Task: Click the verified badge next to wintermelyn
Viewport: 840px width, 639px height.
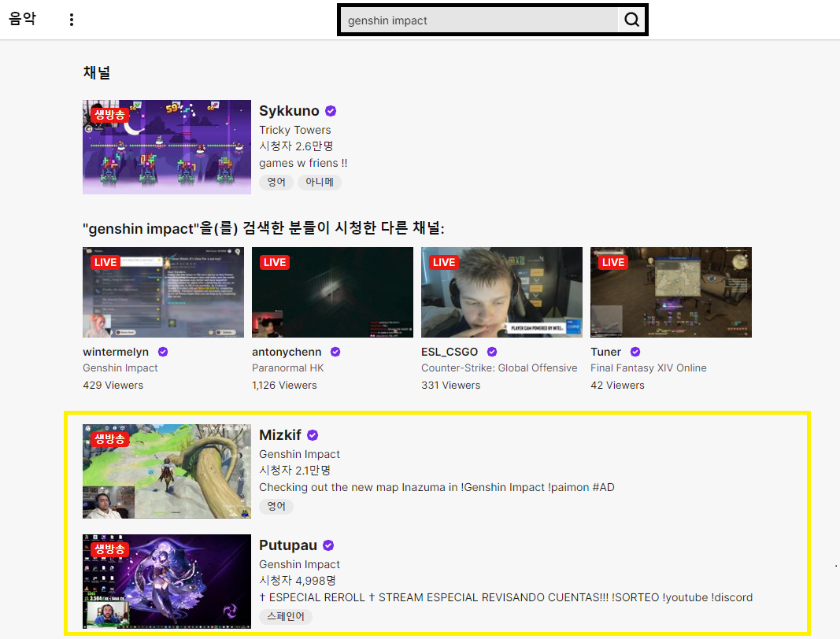Action: click(x=163, y=352)
